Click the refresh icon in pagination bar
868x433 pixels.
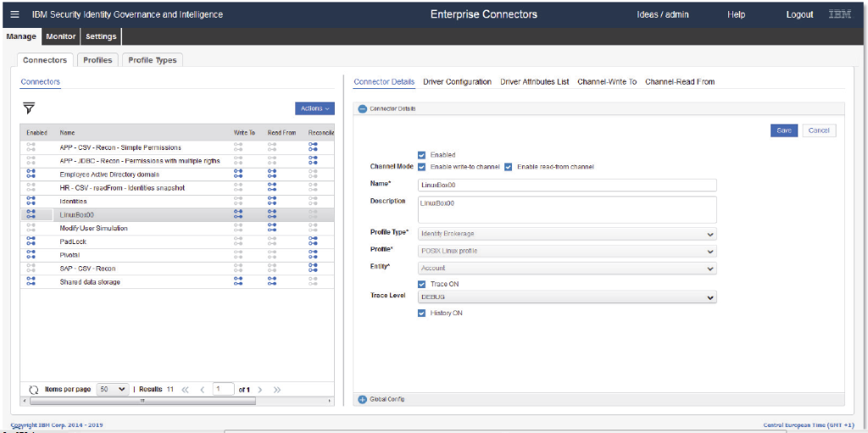(x=33, y=390)
